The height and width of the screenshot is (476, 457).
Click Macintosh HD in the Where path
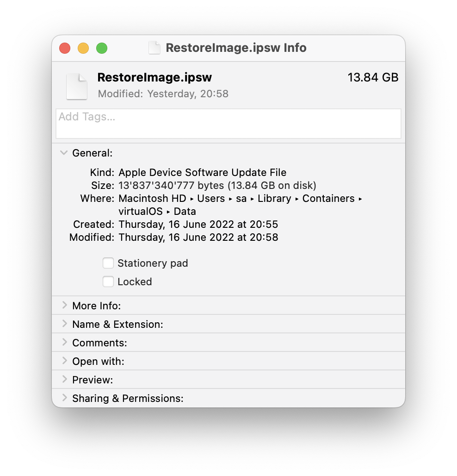pyautogui.click(x=152, y=199)
